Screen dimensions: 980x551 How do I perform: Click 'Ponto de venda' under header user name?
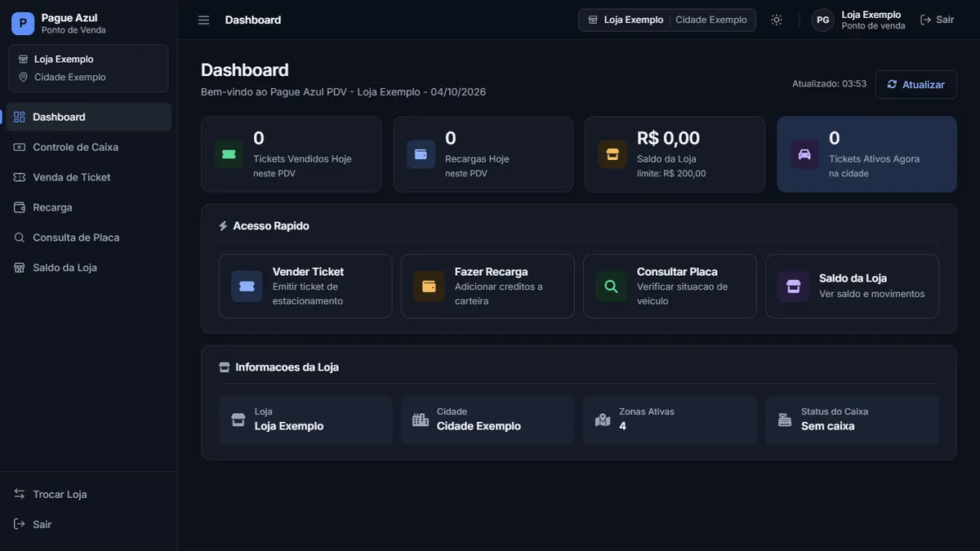(x=873, y=26)
